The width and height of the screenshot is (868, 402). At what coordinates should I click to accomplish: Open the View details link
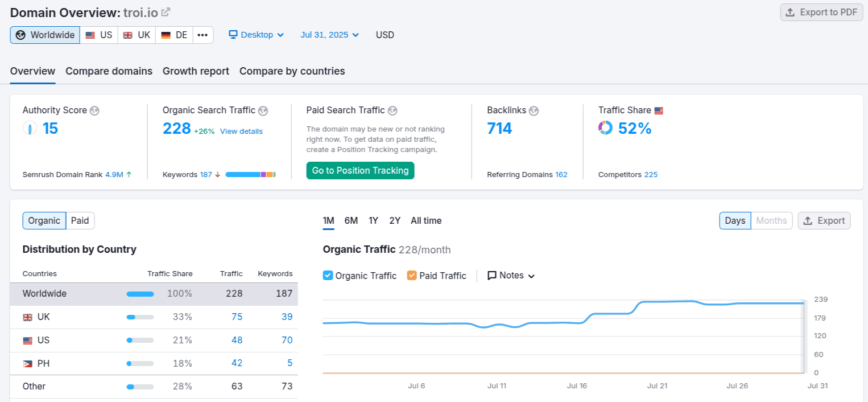click(241, 132)
